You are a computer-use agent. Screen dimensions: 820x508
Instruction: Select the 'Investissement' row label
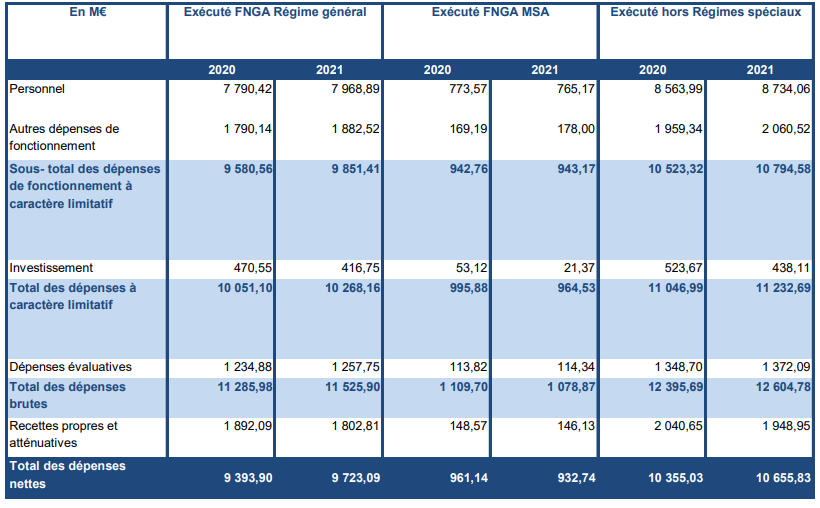[51, 268]
